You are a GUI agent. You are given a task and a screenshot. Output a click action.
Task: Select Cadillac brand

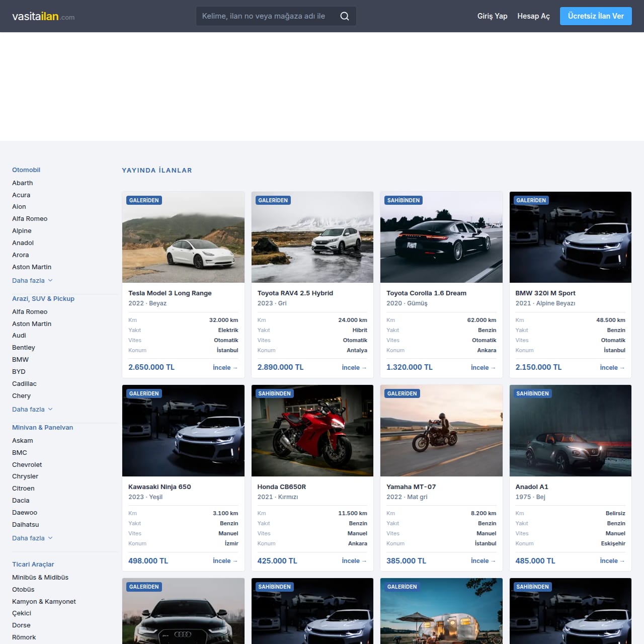24,384
